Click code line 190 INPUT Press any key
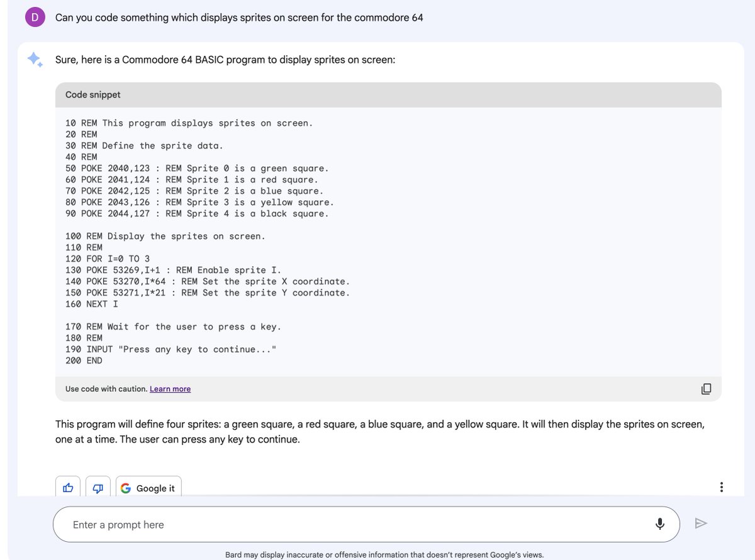Viewport: 755px width, 560px height. [x=171, y=349]
